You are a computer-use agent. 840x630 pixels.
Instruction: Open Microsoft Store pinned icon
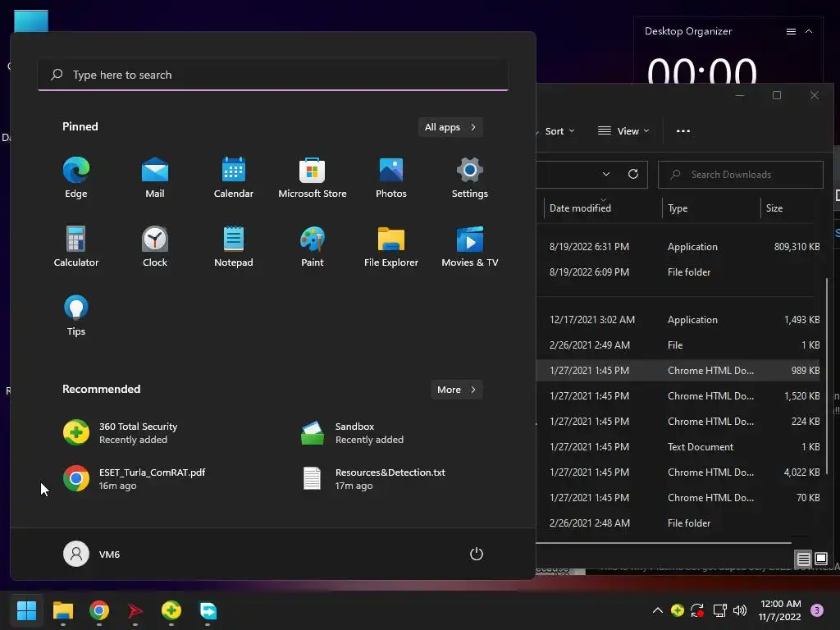coord(313,178)
